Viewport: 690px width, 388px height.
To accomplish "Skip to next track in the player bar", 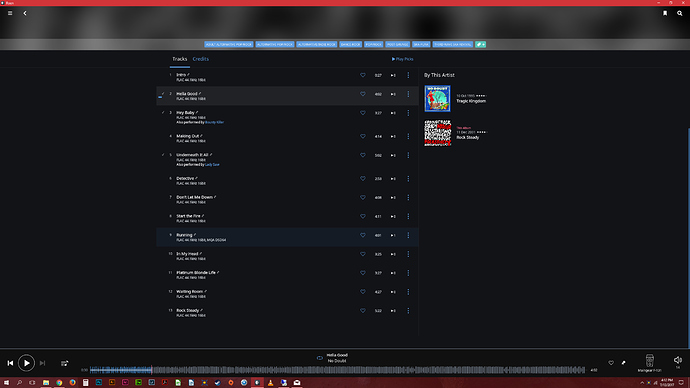I will (42, 363).
